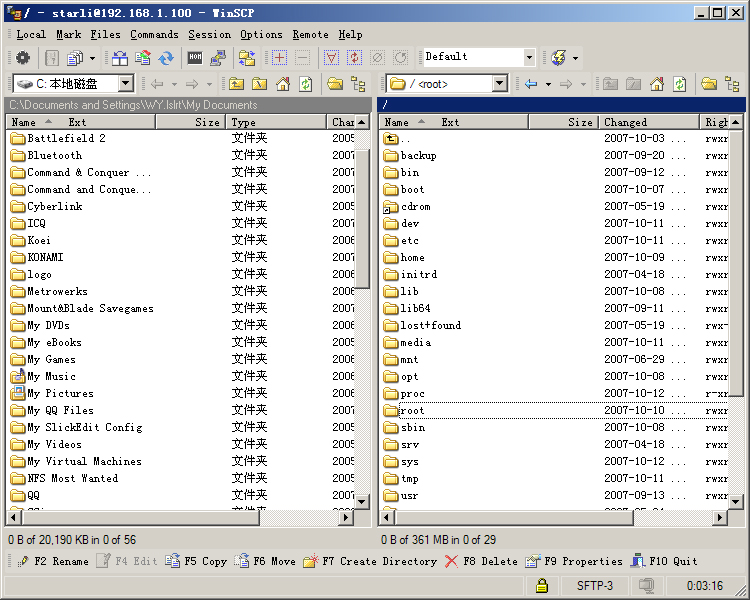Image resolution: width=750 pixels, height=600 pixels.
Task: Open the Help menu
Action: [x=350, y=34]
